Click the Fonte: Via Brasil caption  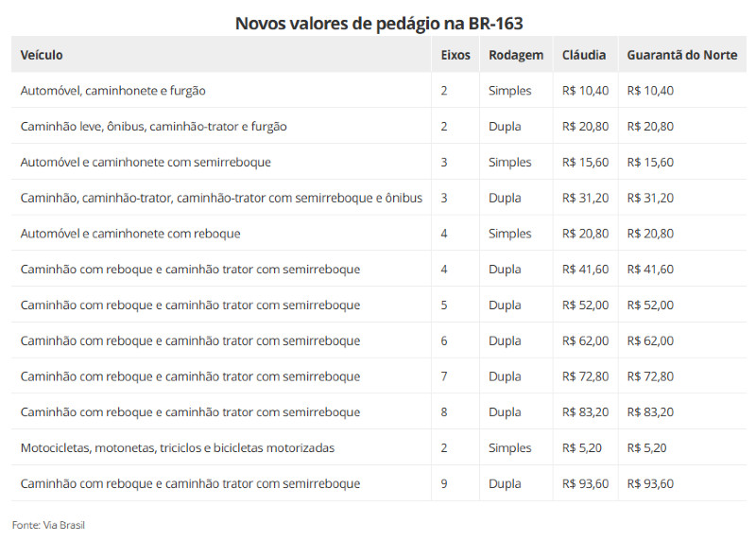point(48,525)
